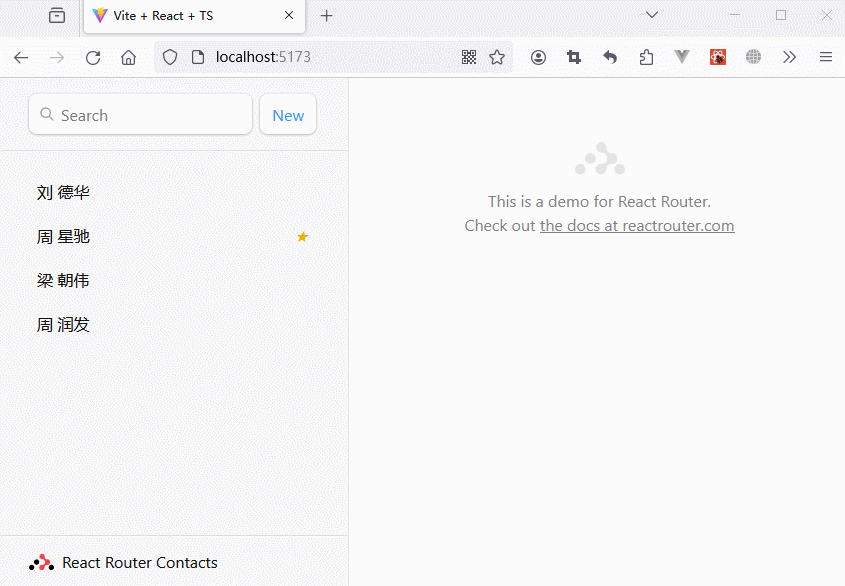Screen dimensions: 845x586
Task: Expand the list all tabs dropdown
Action: (652, 15)
